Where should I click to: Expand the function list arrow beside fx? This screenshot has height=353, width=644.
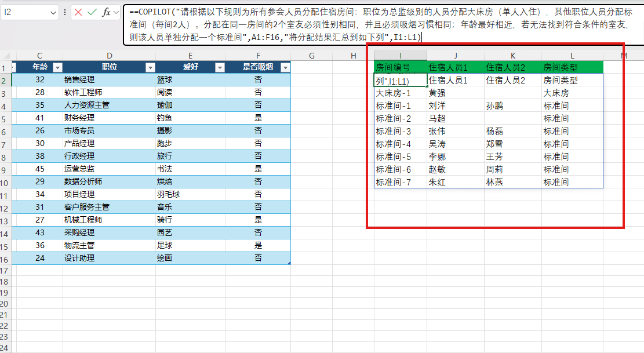tap(117, 13)
